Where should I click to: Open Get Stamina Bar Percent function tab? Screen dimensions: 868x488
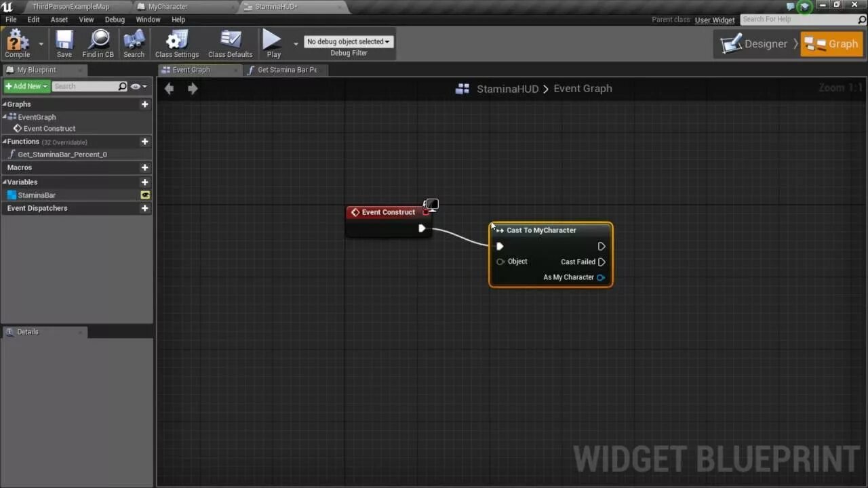[287, 70]
